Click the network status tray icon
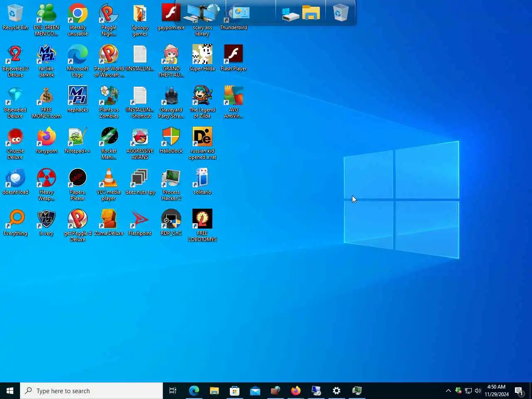The image size is (532, 399). (468, 391)
